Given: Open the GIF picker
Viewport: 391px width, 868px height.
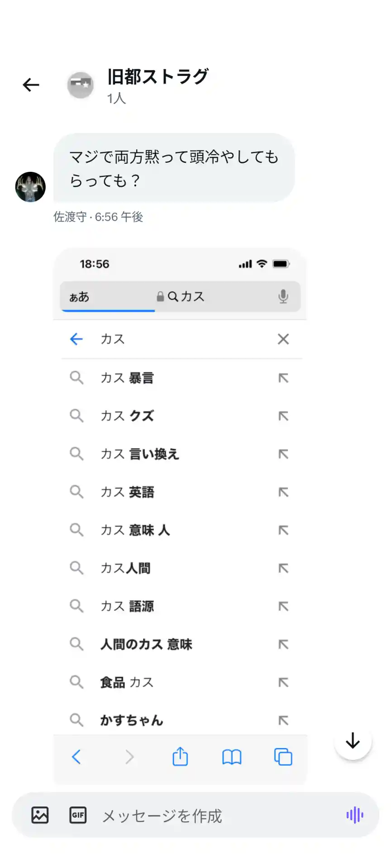Looking at the screenshot, I should pyautogui.click(x=78, y=815).
